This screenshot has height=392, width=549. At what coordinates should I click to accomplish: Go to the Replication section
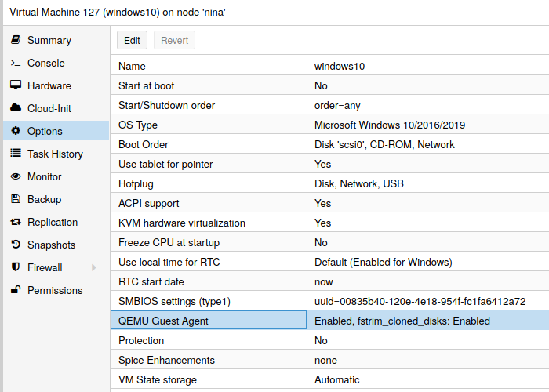[53, 222]
